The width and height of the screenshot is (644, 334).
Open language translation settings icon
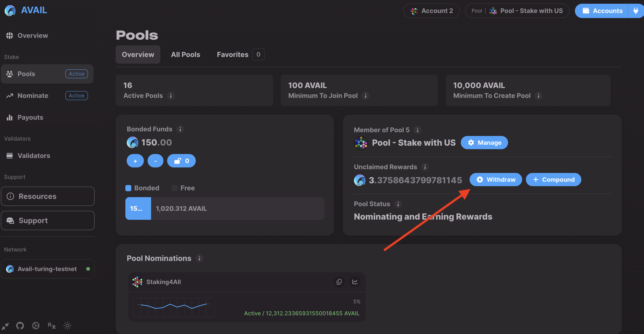[51, 325]
